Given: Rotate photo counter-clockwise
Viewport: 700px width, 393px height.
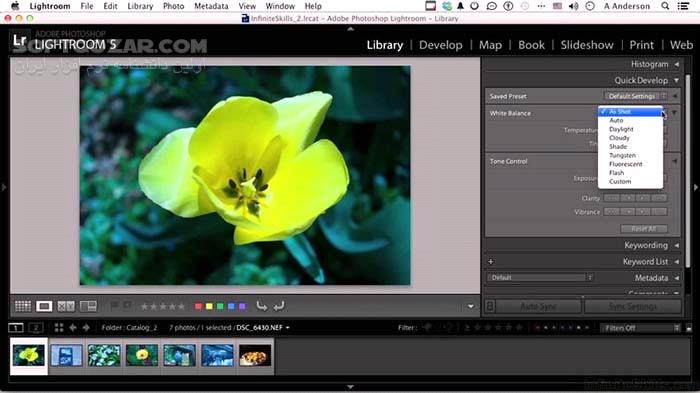Looking at the screenshot, I should click(x=262, y=306).
